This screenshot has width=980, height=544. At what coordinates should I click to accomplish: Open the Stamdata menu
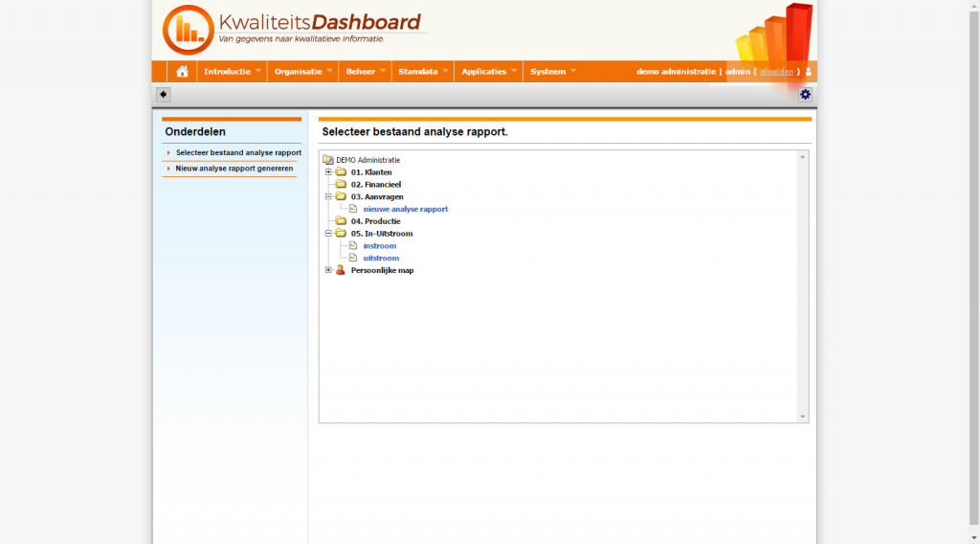coord(418,72)
